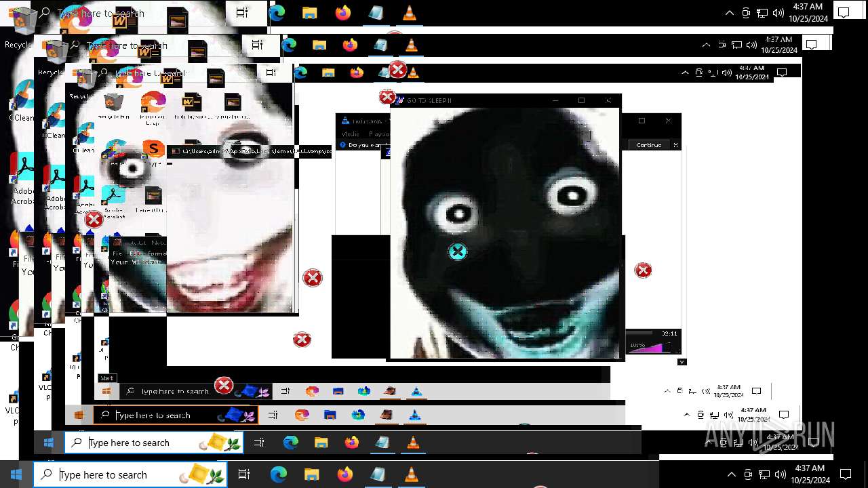The height and width of the screenshot is (488, 868).
Task: Open network settings from the bottommost system tray
Action: point(764,474)
